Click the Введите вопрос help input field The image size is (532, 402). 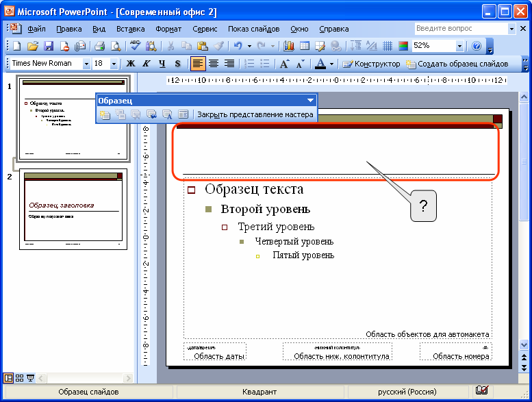coord(461,29)
